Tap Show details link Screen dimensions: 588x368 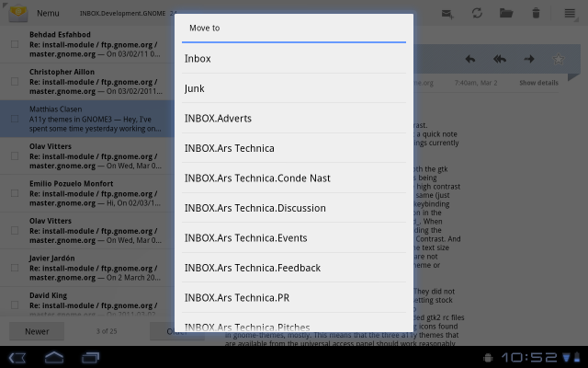pos(539,83)
